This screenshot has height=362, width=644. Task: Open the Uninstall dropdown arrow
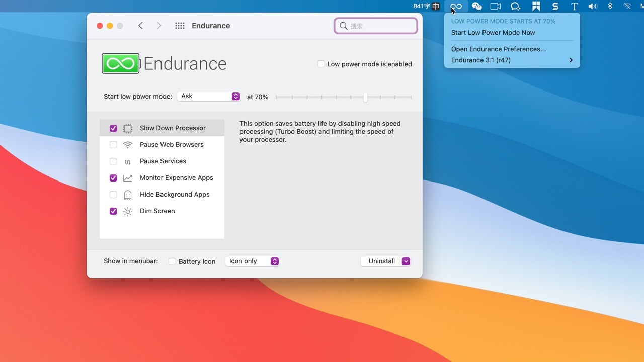click(x=406, y=261)
